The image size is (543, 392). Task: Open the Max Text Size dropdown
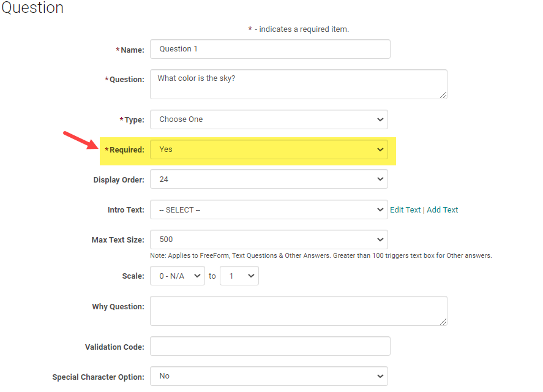click(x=269, y=239)
